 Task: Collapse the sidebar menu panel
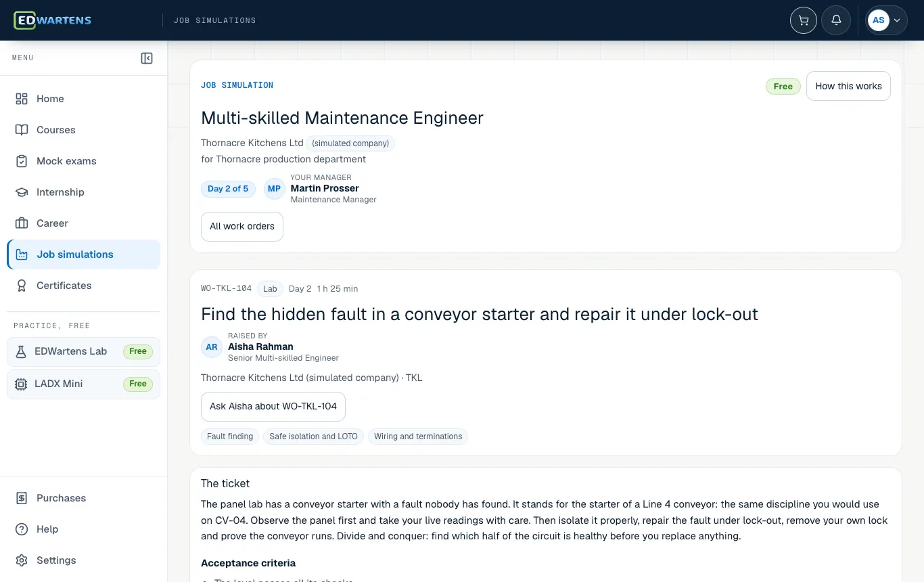147,58
